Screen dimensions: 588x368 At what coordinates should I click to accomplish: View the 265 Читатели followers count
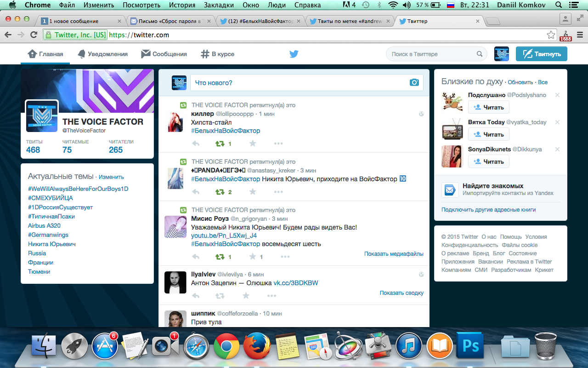click(x=121, y=147)
